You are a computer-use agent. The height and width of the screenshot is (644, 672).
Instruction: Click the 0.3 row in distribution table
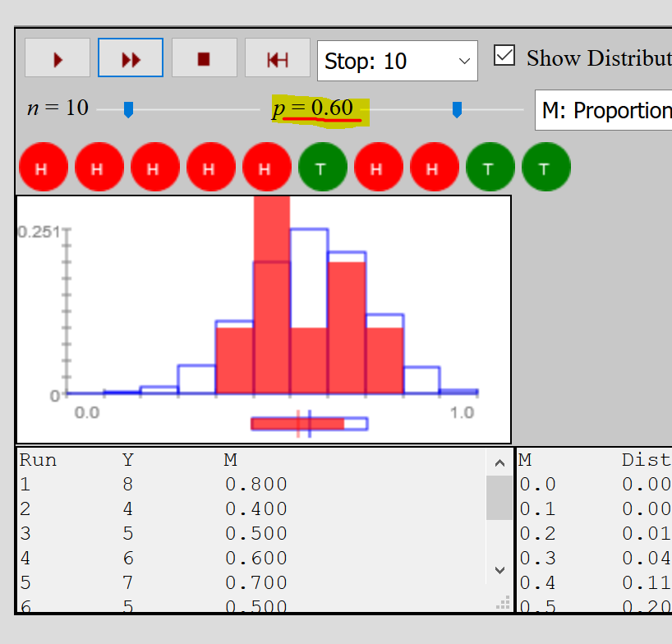[595, 559]
